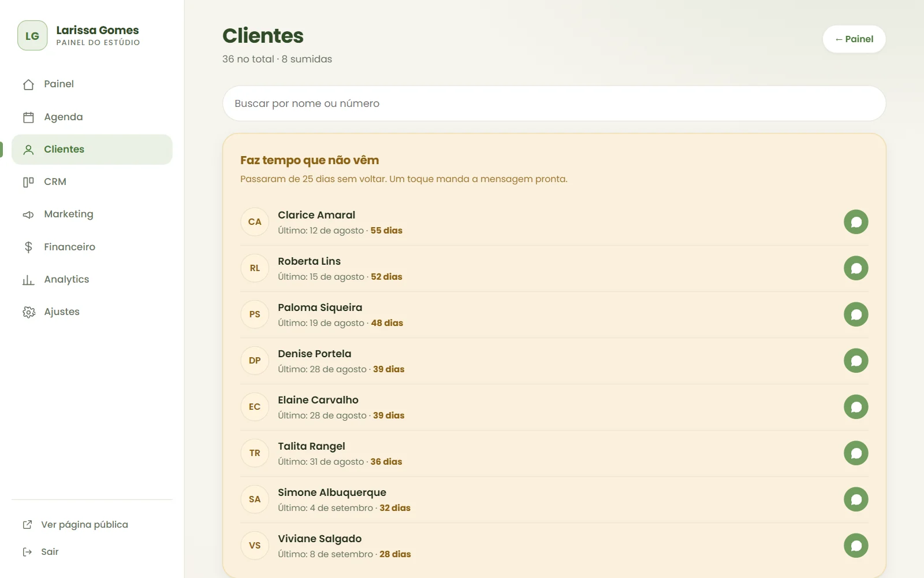Message Paloma Siqueira via chat icon
The image size is (924, 578).
(x=856, y=314)
